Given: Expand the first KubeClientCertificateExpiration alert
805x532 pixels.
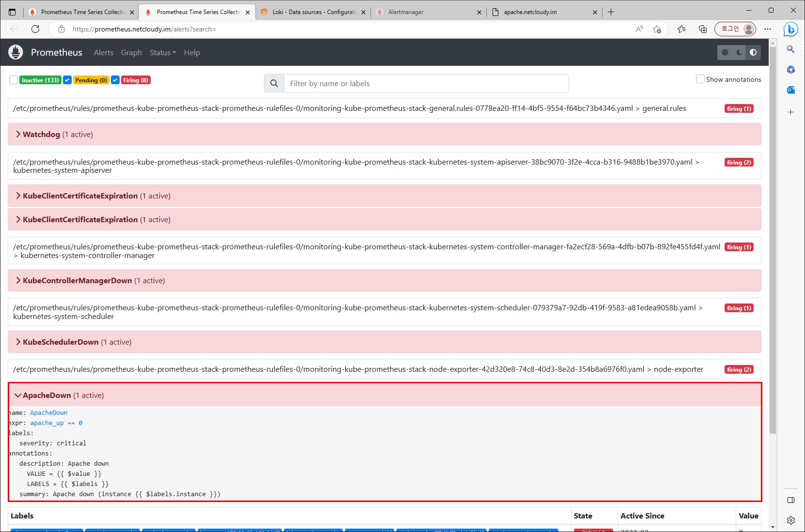Looking at the screenshot, I should (384, 196).
